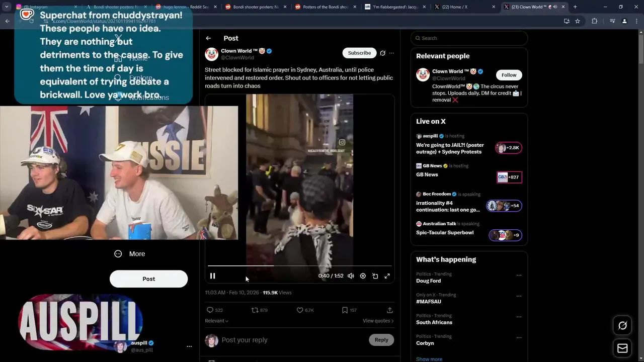The height and width of the screenshot is (362, 644).
Task: Open the floating Grok button
Action: pyautogui.click(x=622, y=326)
